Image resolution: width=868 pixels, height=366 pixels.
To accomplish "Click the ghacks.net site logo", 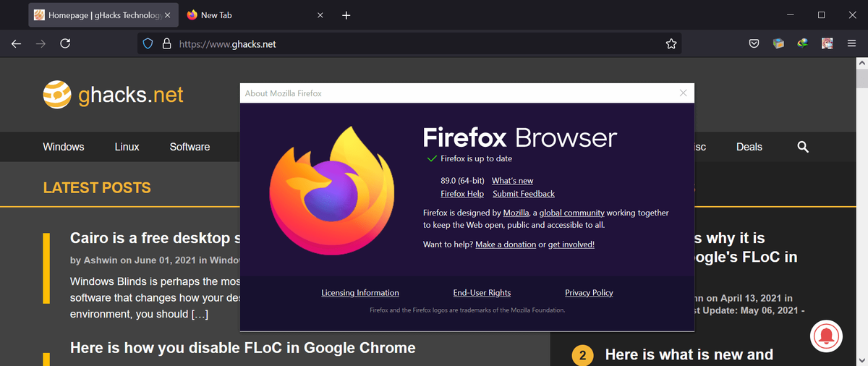I will [x=113, y=94].
